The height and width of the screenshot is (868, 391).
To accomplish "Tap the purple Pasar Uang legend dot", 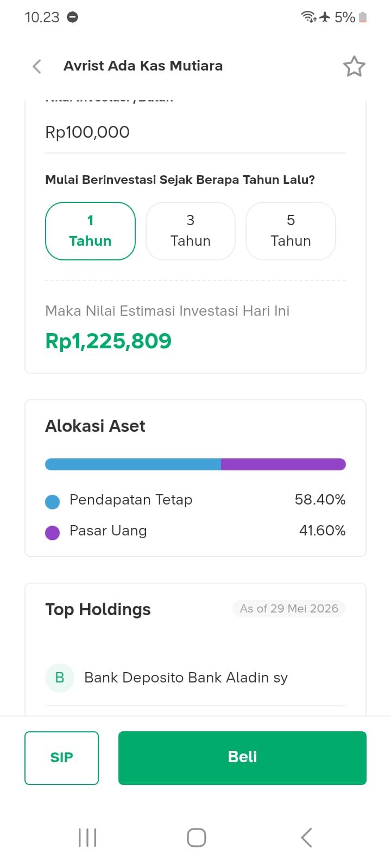I will [x=53, y=533].
